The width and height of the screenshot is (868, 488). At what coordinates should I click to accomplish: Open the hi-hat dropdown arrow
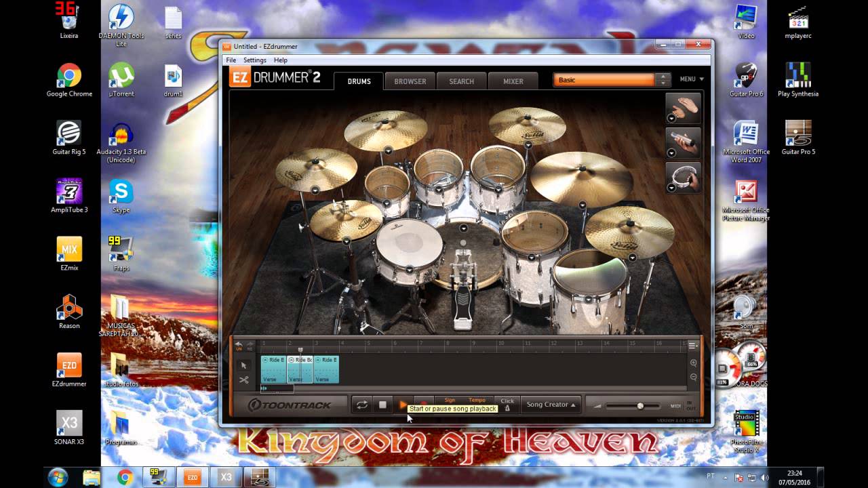point(346,241)
